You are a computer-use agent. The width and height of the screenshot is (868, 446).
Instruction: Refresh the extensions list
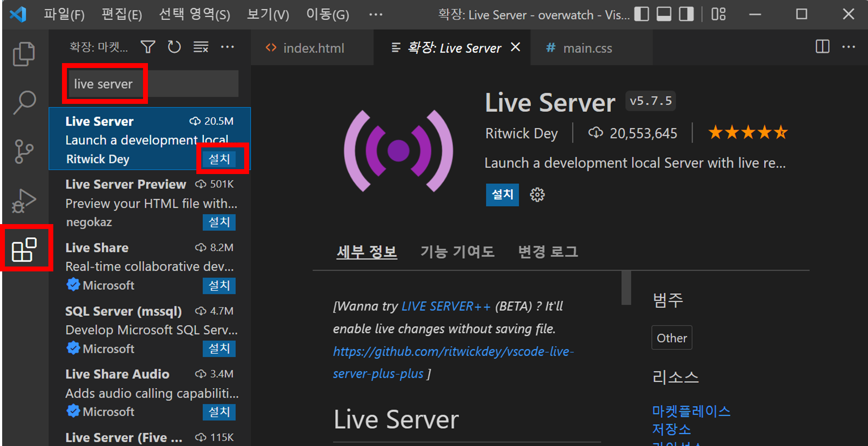coord(174,47)
